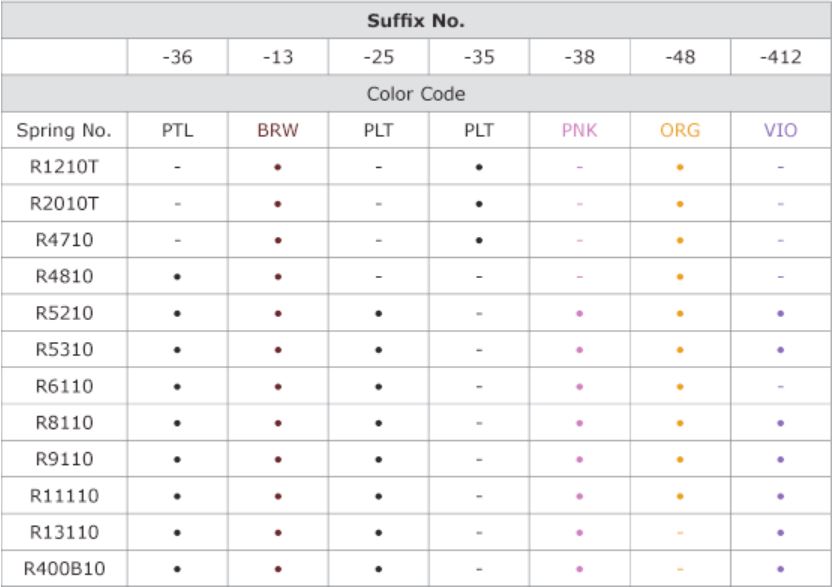835x587 pixels.
Task: Click the orange dot in R4810 row
Action: tap(680, 277)
